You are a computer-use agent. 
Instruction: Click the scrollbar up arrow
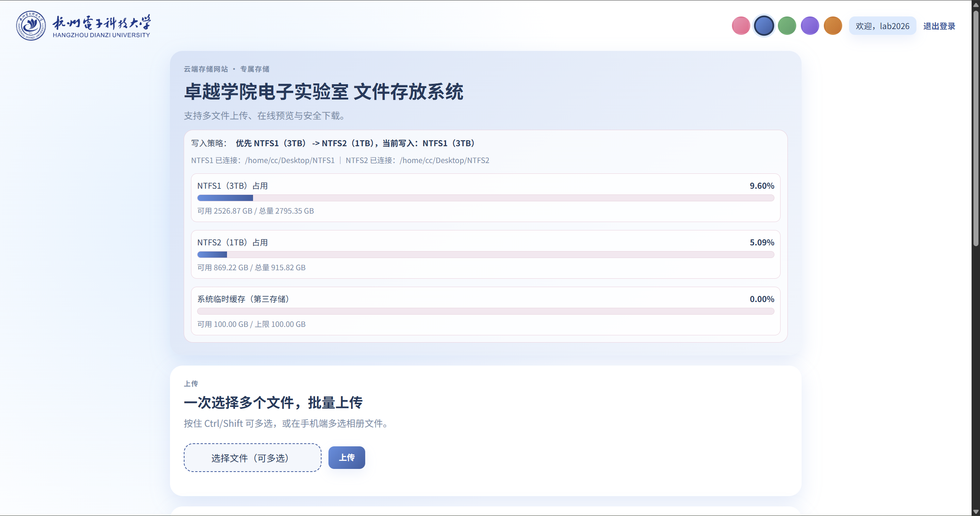pyautogui.click(x=976, y=5)
